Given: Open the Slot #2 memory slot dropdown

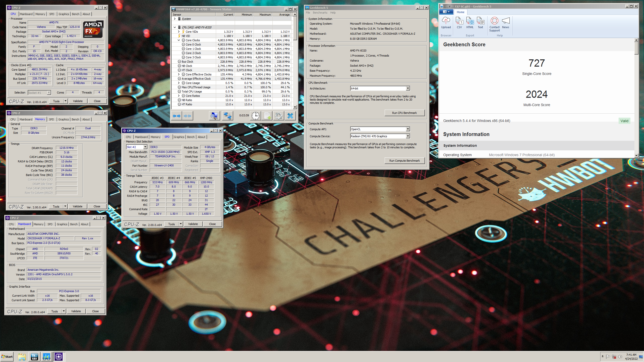Looking at the screenshot, I should [145, 147].
